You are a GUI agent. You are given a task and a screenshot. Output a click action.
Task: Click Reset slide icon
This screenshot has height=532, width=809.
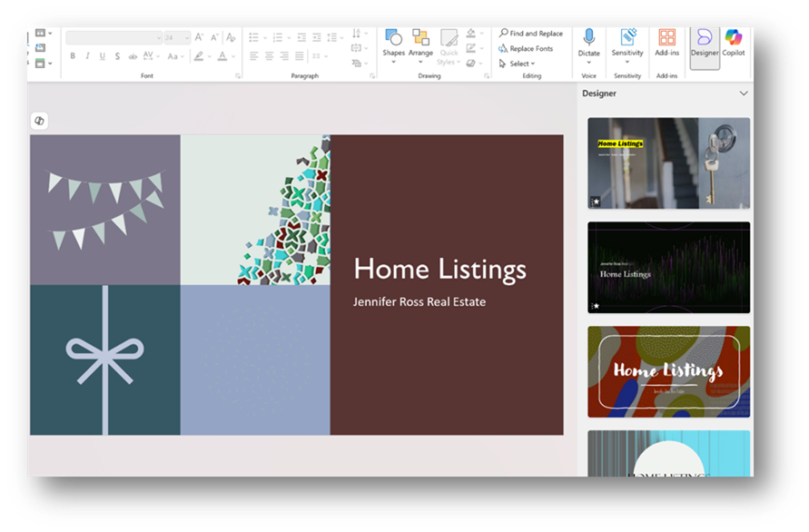40,48
